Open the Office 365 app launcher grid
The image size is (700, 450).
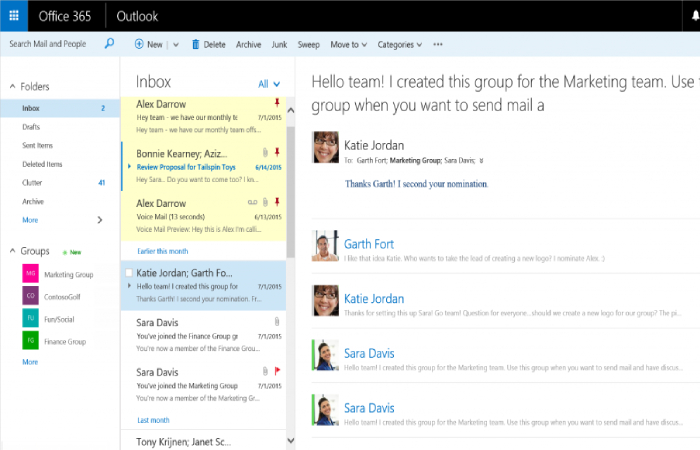click(13, 16)
